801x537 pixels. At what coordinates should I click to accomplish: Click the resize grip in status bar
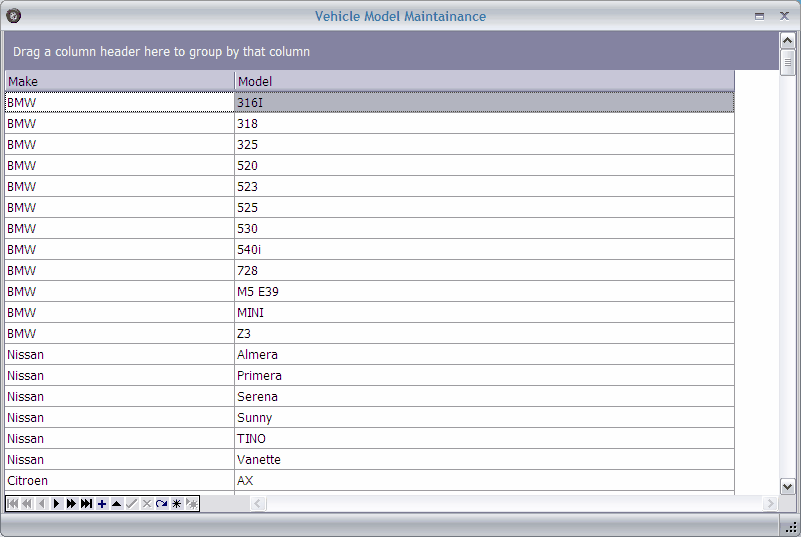790,526
